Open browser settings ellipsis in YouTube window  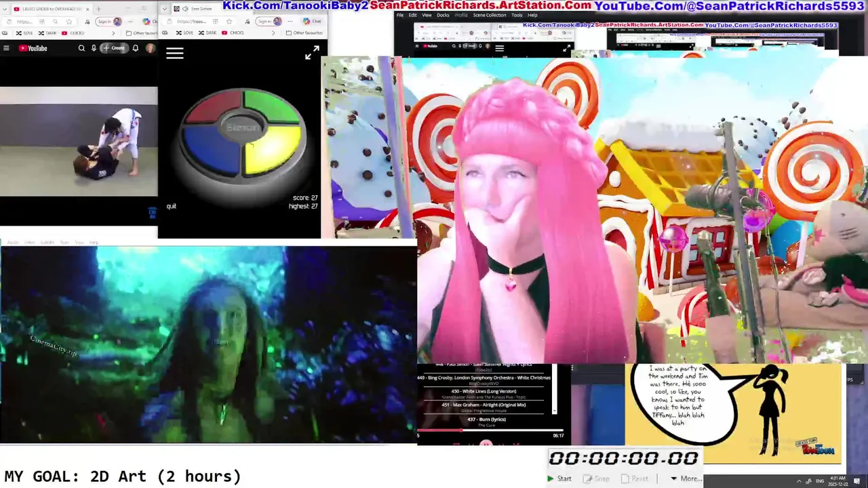pos(130,22)
